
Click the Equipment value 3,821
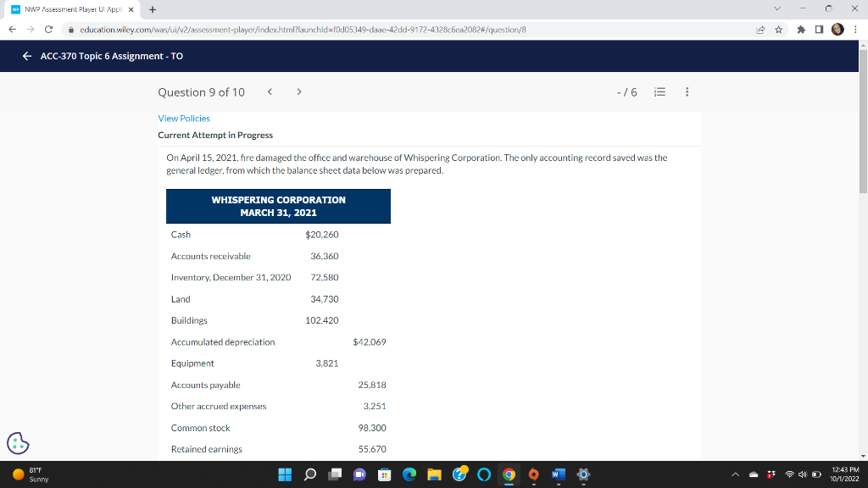(x=326, y=363)
